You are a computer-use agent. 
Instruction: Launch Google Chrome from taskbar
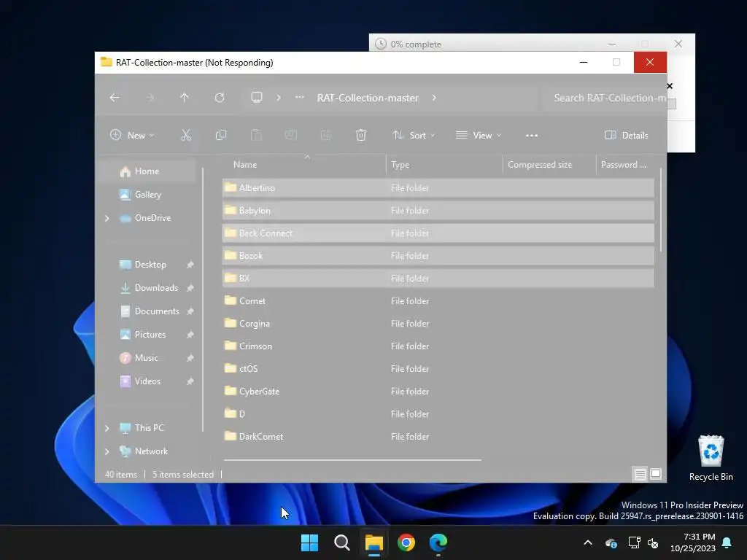coord(406,542)
